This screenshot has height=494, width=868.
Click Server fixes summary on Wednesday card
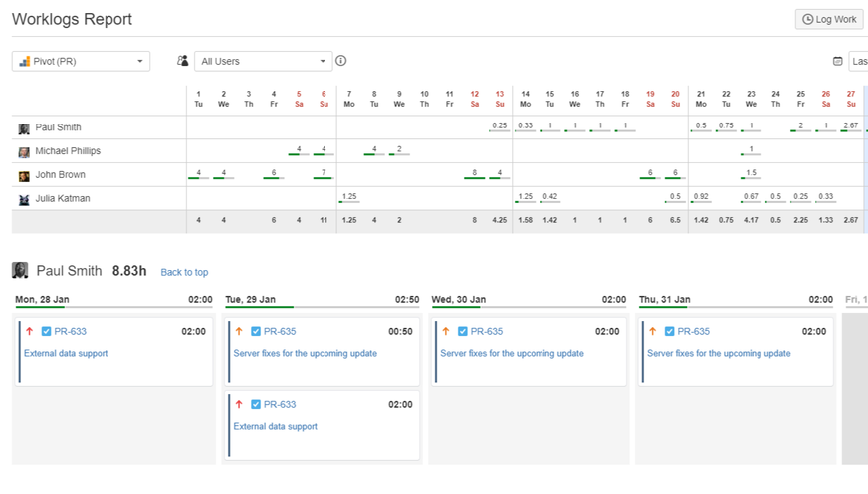click(x=512, y=353)
